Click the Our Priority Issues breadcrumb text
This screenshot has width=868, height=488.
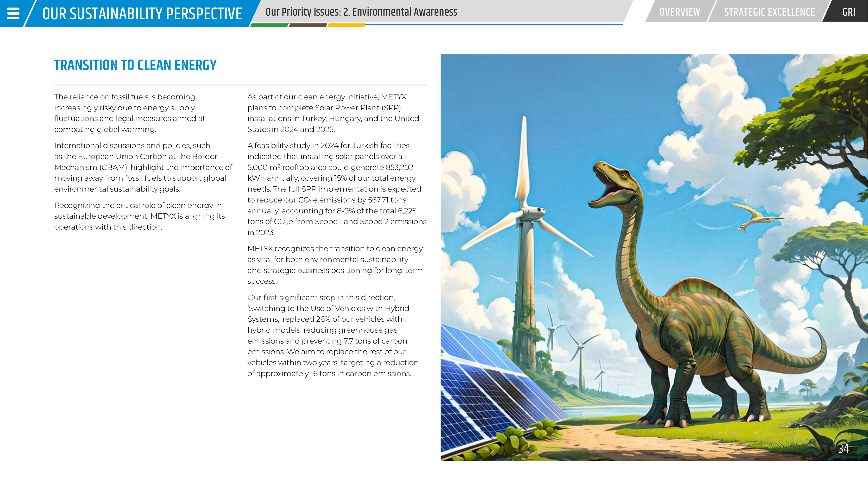(x=361, y=12)
